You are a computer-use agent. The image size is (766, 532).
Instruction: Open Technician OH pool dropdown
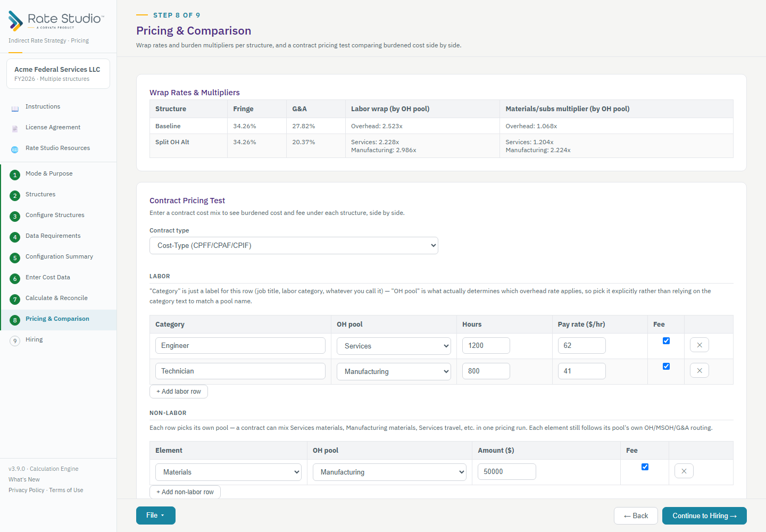click(394, 371)
